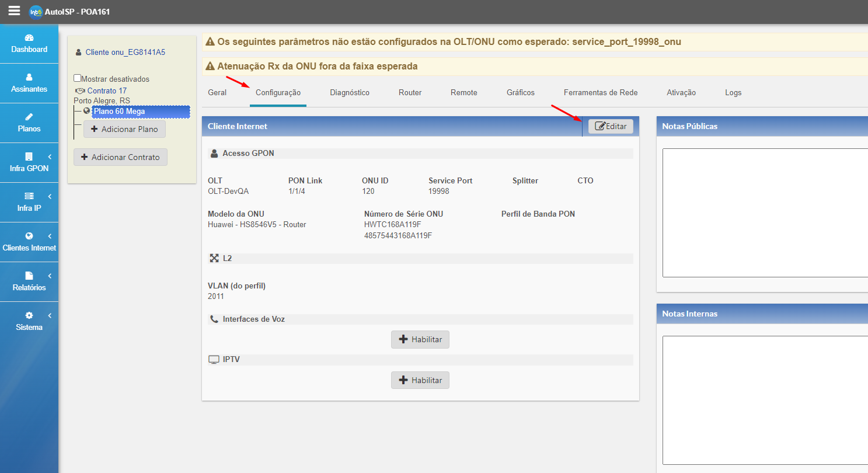Open Contrato 17 link
Viewport: 868px width, 473px height.
click(106, 91)
